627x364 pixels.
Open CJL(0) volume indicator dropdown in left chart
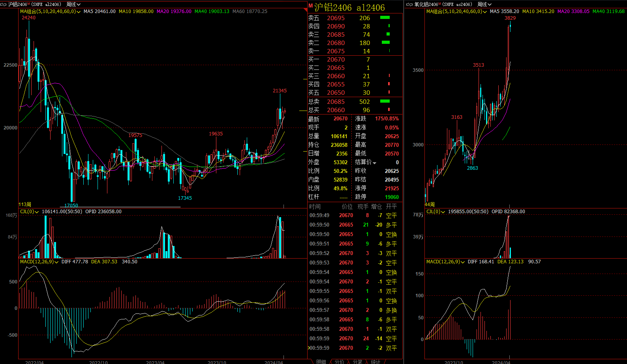click(37, 212)
